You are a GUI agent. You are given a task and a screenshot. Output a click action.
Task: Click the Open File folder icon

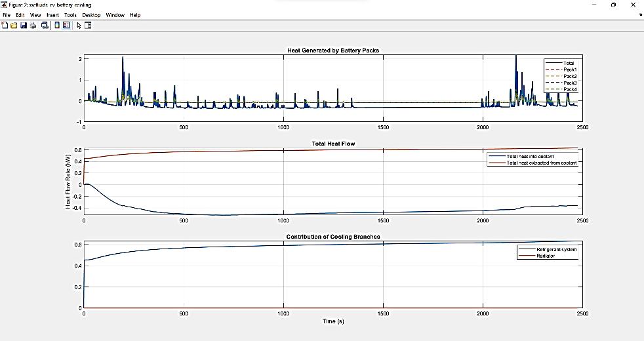point(14,26)
